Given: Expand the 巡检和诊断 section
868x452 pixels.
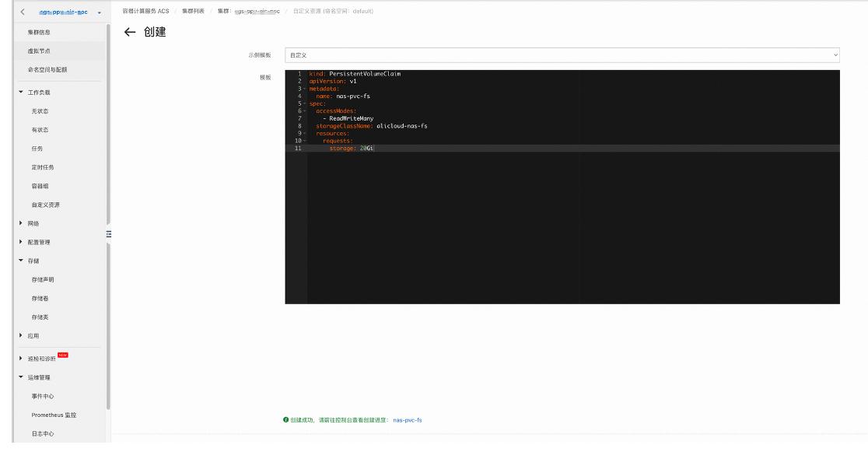Looking at the screenshot, I should coord(21,359).
